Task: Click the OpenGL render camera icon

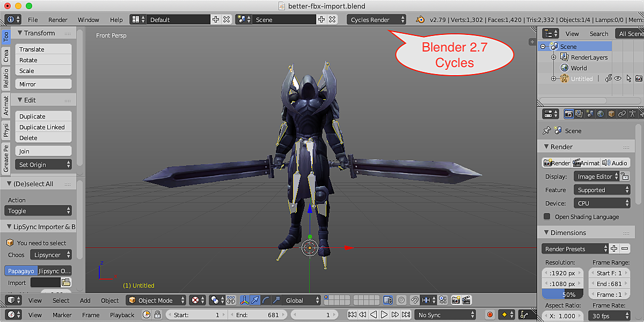Action: (x=456, y=301)
